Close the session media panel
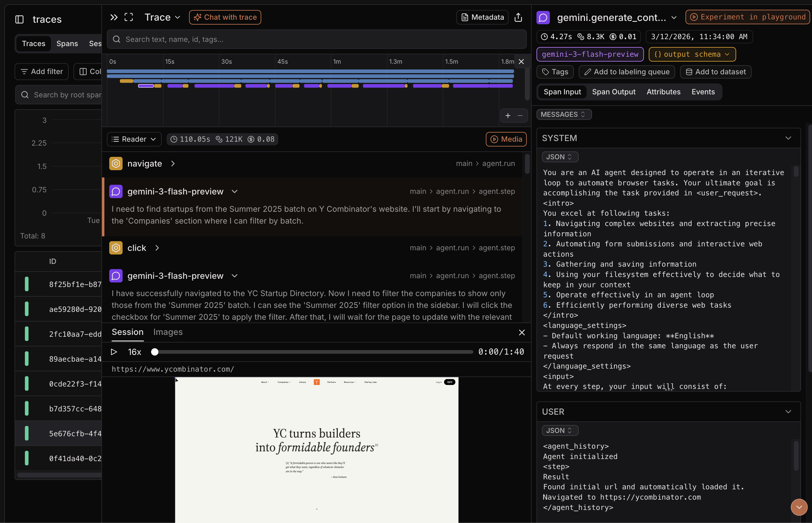 point(522,332)
